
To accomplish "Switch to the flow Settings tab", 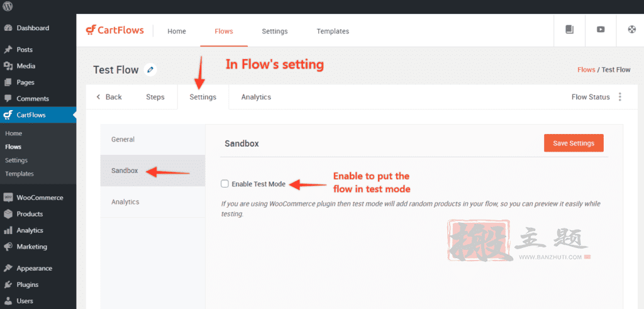I will (x=203, y=97).
